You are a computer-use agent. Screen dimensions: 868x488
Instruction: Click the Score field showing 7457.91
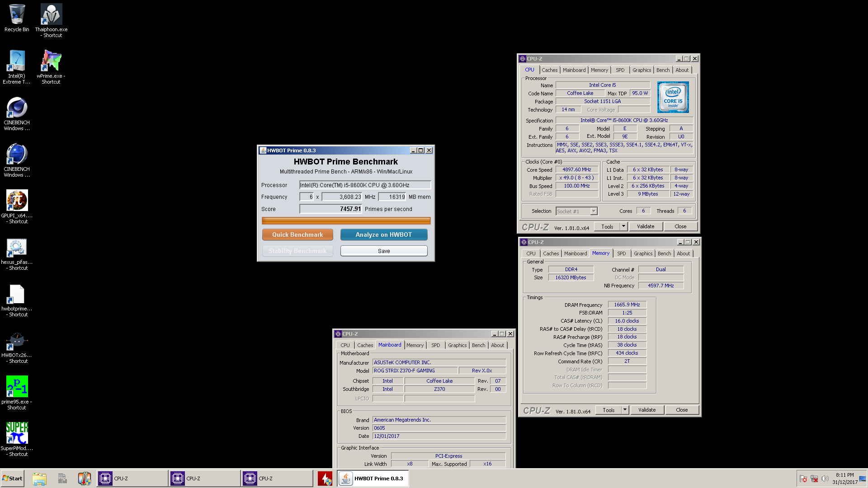[x=331, y=209]
